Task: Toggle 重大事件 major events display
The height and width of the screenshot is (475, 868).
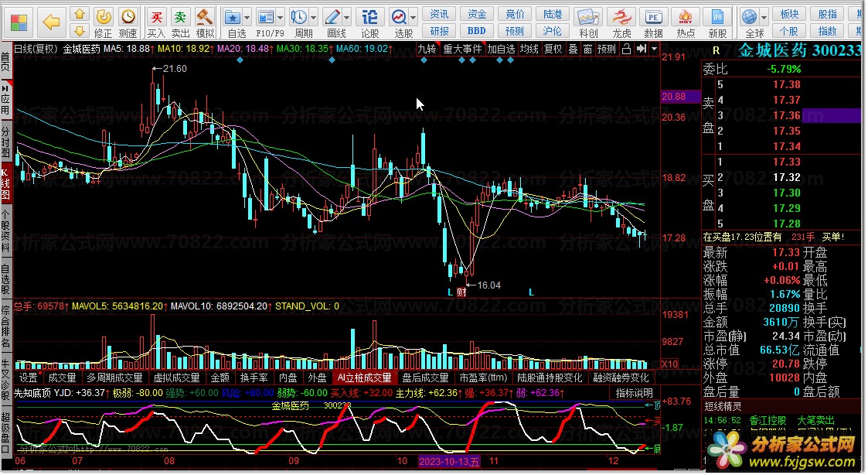Action: tap(463, 50)
